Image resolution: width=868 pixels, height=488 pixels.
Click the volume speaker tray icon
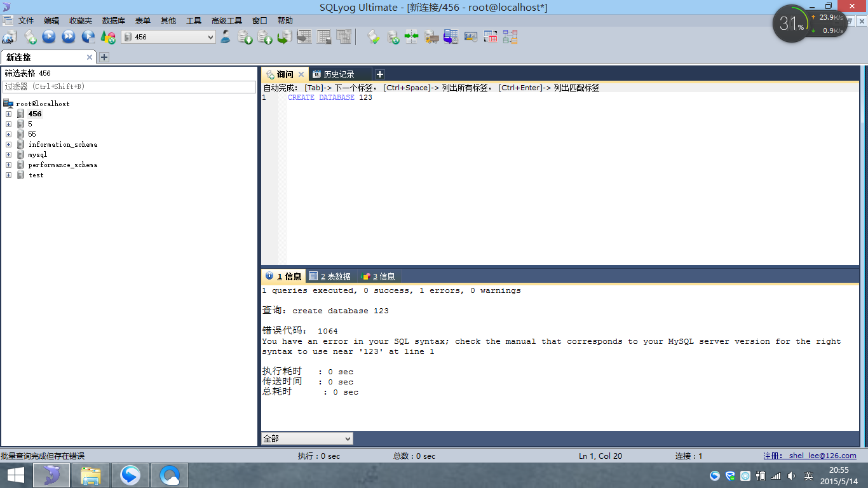point(792,476)
